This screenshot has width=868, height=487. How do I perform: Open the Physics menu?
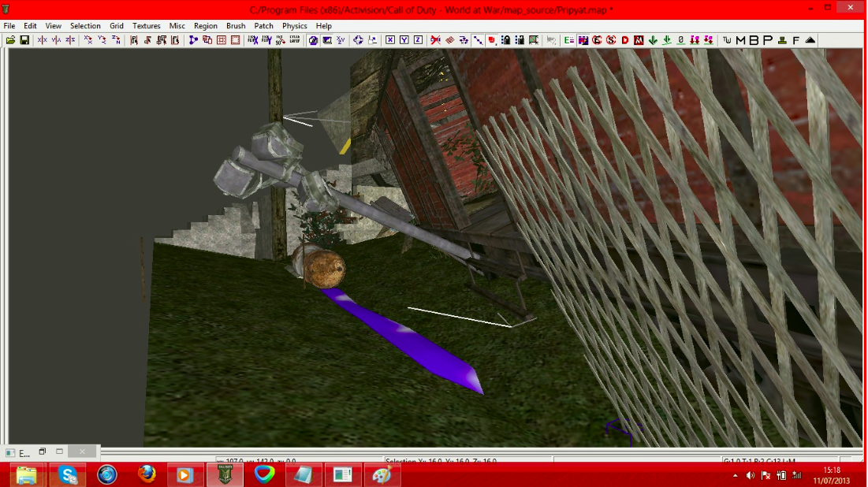295,26
